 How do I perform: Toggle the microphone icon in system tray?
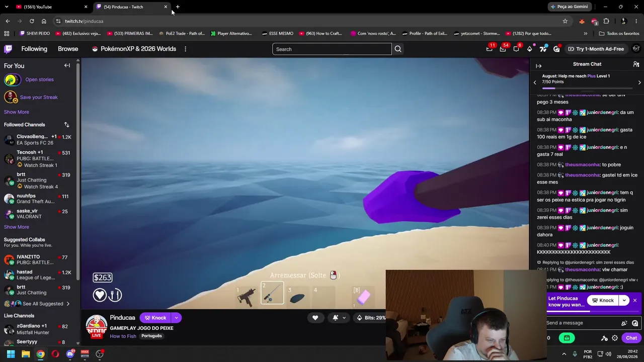coord(575,354)
